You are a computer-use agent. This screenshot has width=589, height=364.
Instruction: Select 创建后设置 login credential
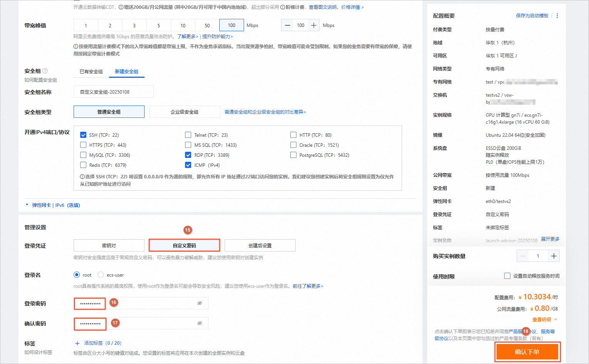click(260, 245)
